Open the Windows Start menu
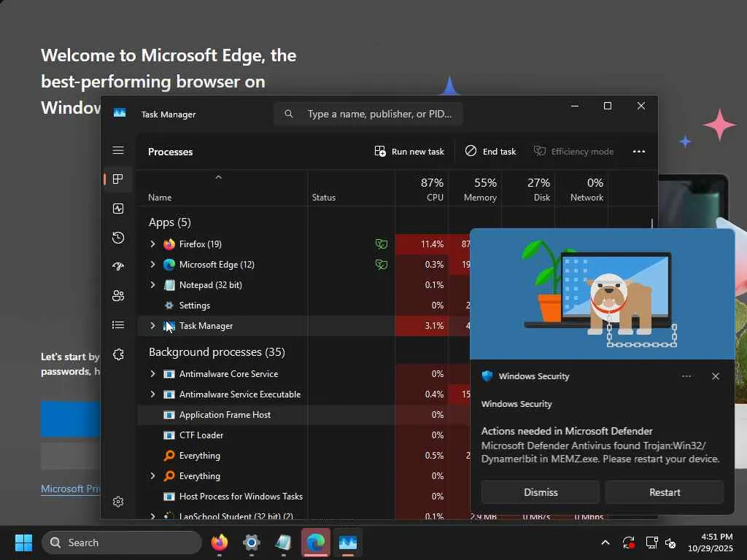The height and width of the screenshot is (560, 747). tap(23, 542)
